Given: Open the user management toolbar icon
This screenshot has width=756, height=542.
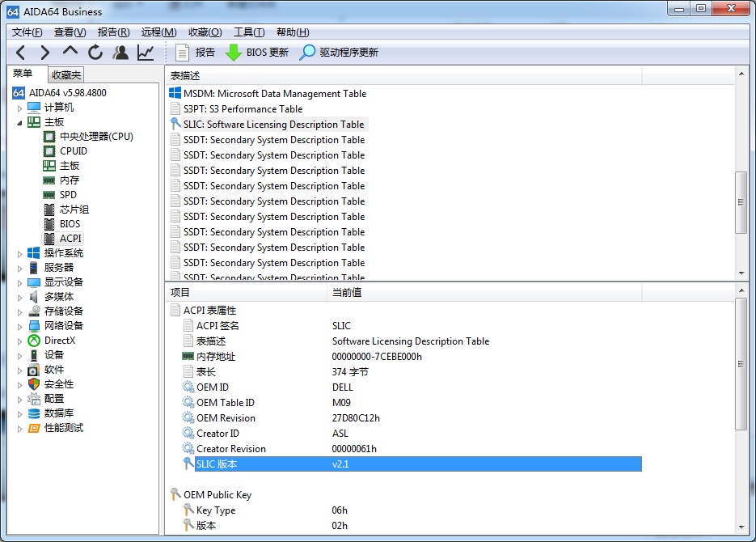Looking at the screenshot, I should pos(120,53).
